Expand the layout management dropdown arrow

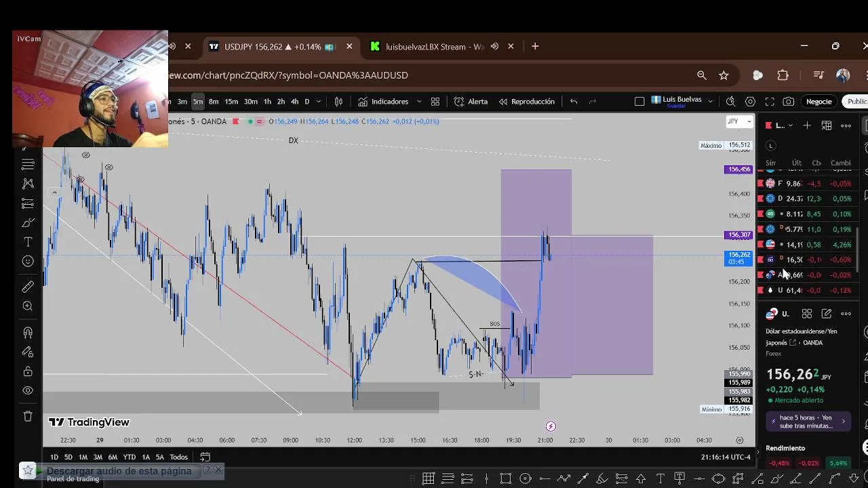[x=710, y=102]
